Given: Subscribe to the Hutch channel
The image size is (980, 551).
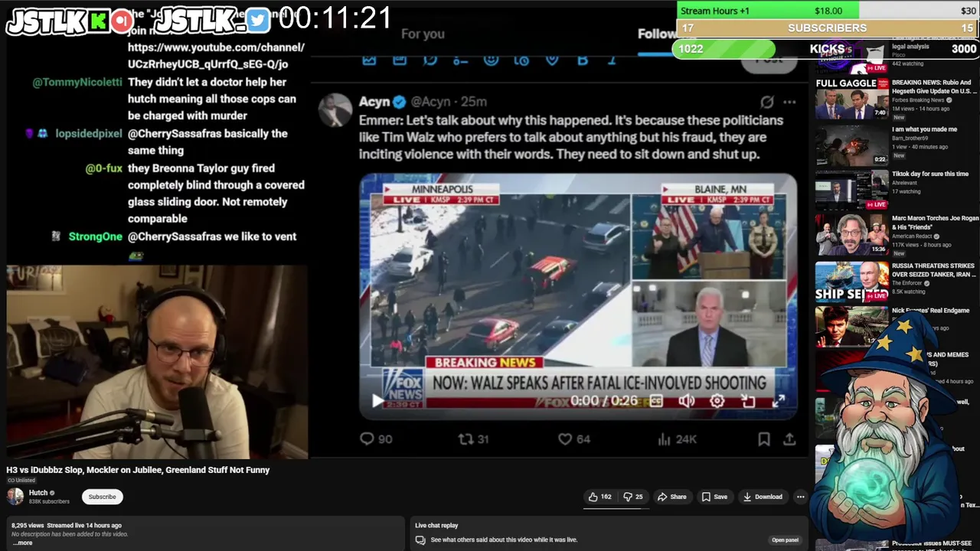Looking at the screenshot, I should 102,497.
